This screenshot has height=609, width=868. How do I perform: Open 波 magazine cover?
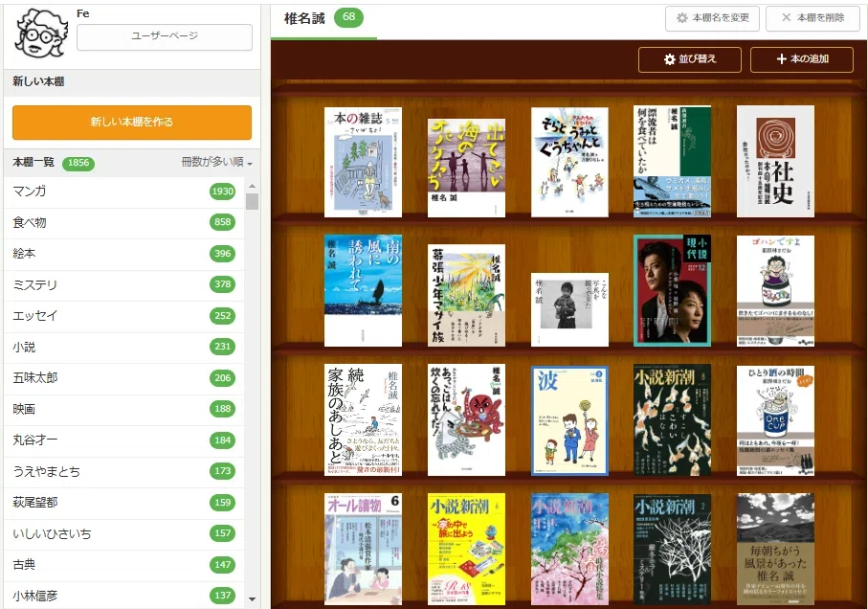pyautogui.click(x=569, y=420)
